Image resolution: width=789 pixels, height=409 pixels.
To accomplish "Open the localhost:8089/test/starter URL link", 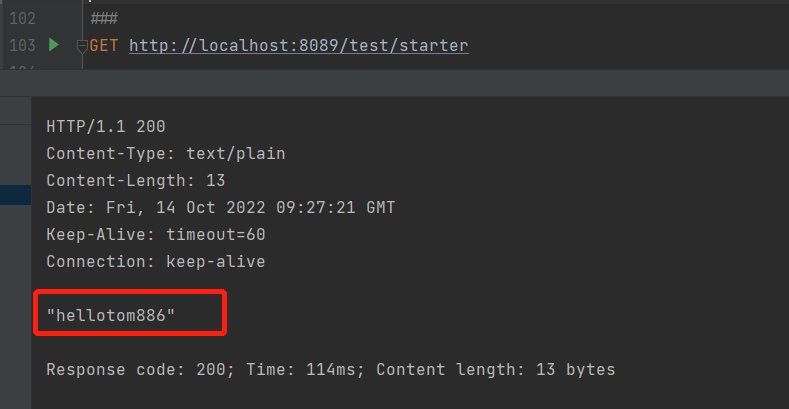I will tap(298, 45).
